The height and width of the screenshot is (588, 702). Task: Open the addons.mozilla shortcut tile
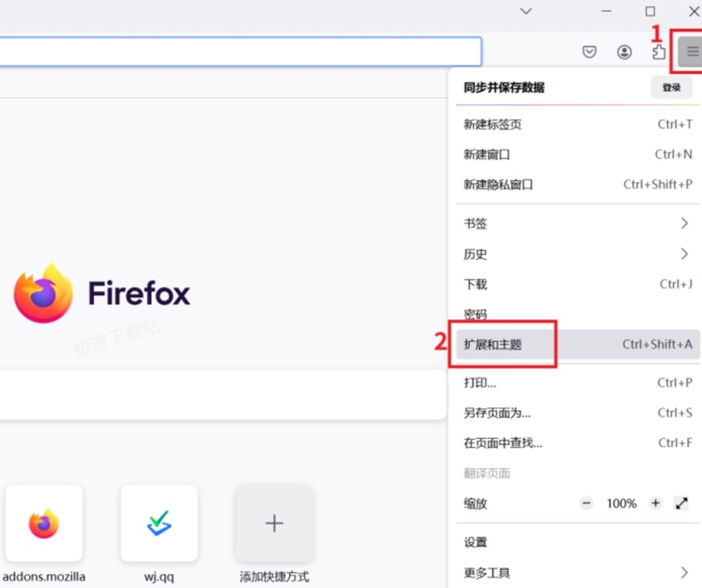point(44,522)
